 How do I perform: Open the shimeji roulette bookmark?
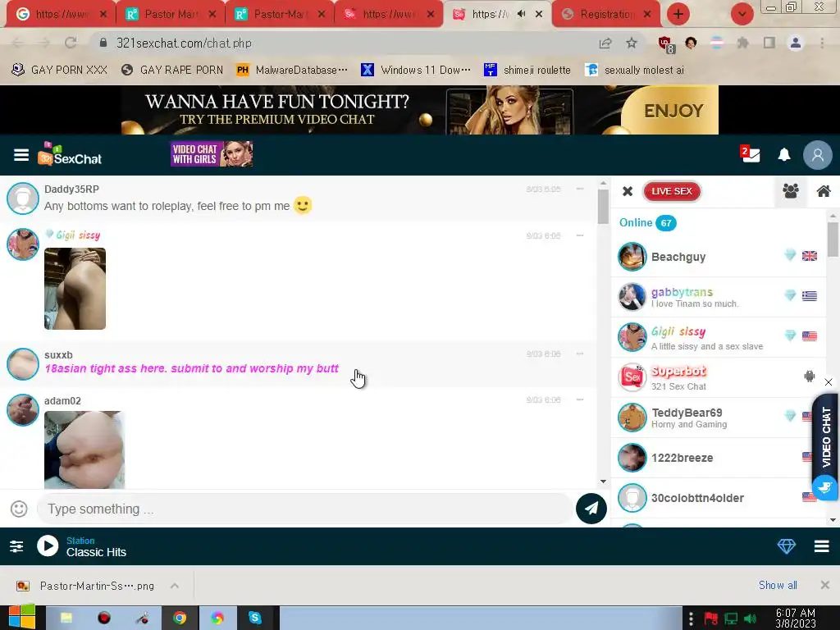pyautogui.click(x=527, y=70)
